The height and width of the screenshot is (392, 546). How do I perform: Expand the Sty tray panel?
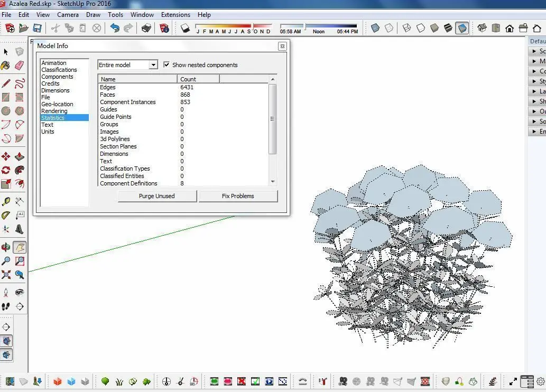538,81
